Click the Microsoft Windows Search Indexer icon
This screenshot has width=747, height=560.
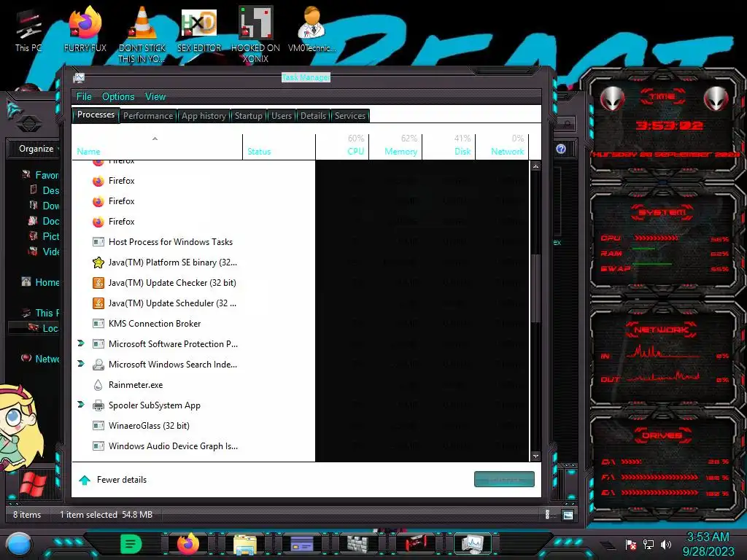[x=98, y=365]
